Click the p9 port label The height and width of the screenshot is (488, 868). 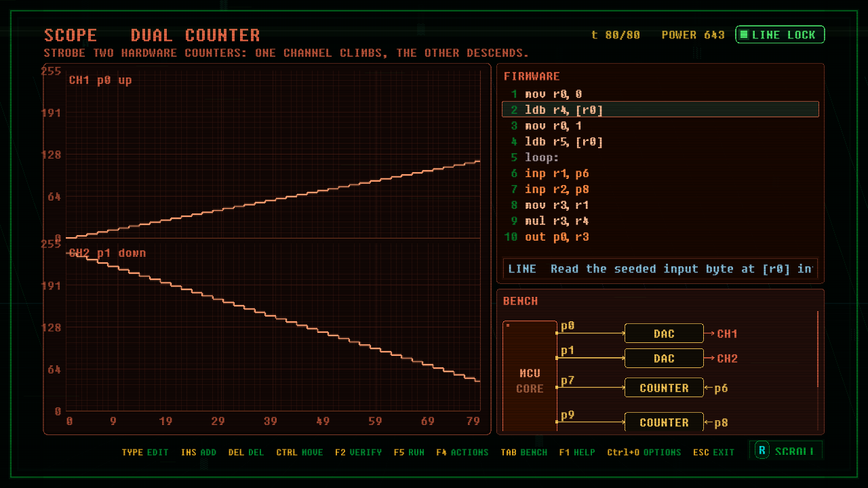coord(568,415)
